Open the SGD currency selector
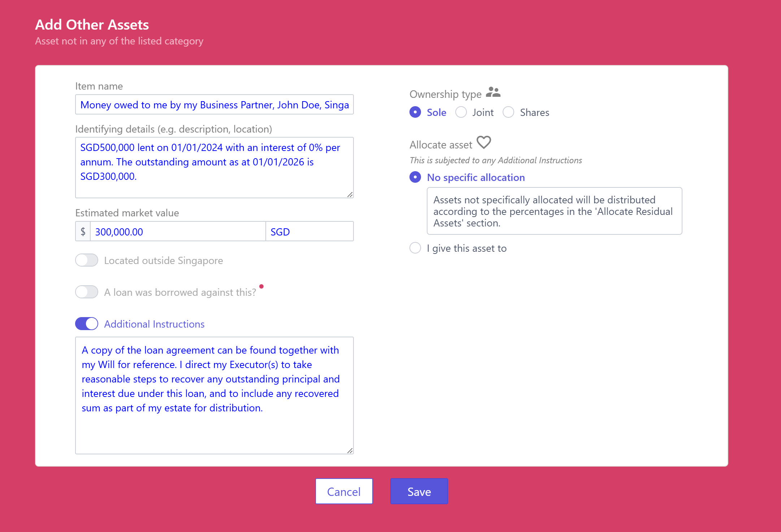The width and height of the screenshot is (781, 532). (309, 232)
